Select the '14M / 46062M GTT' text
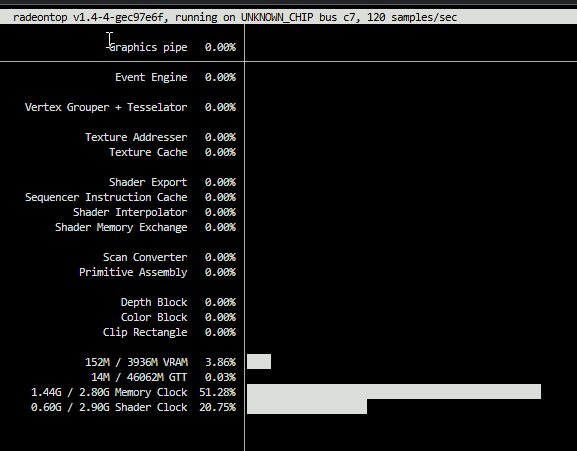 pos(139,377)
